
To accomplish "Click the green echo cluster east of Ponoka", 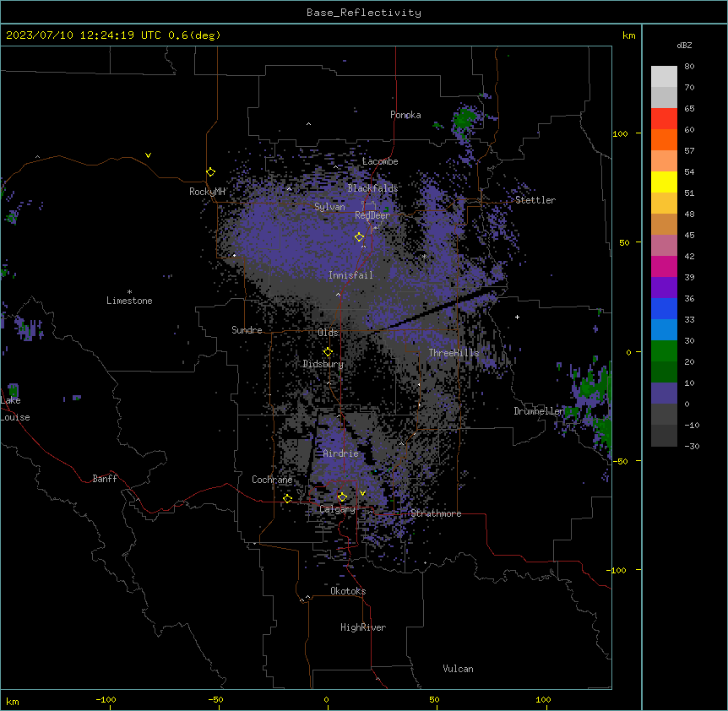I will point(465,119).
